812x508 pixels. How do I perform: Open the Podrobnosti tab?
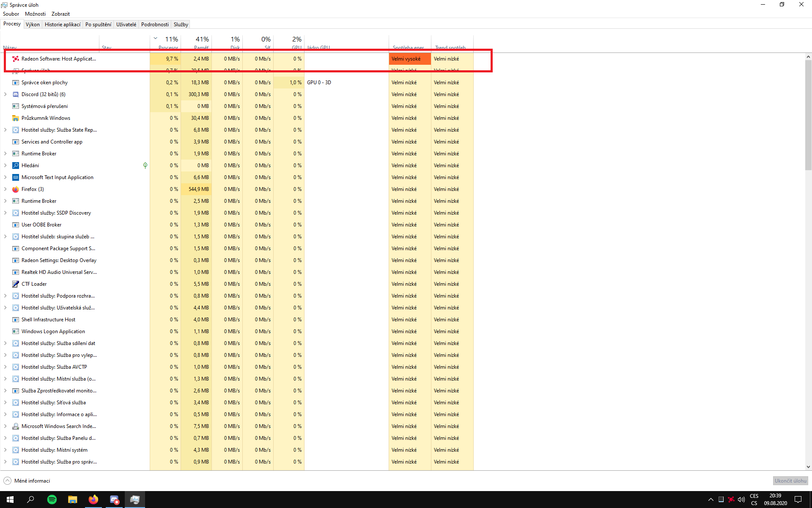pyautogui.click(x=155, y=25)
